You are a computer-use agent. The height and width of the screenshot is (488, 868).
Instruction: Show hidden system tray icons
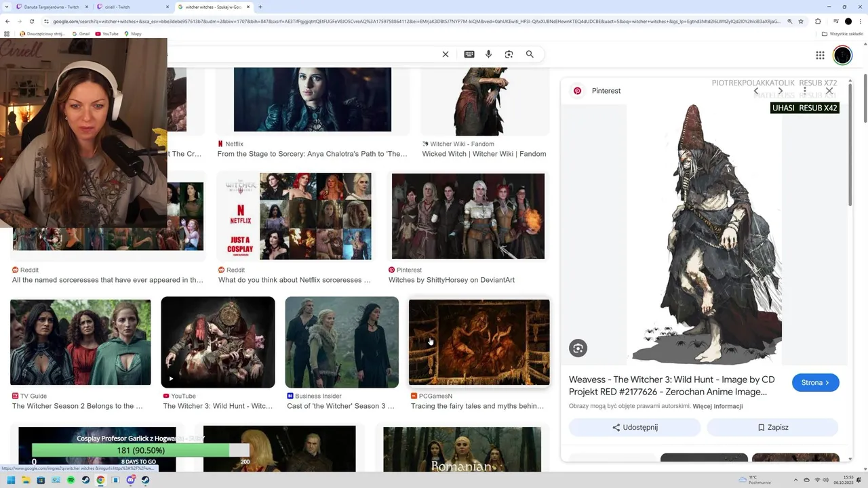797,481
